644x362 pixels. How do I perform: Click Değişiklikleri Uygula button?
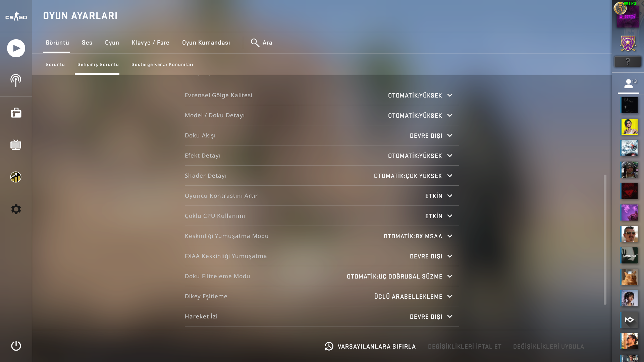coord(548,347)
